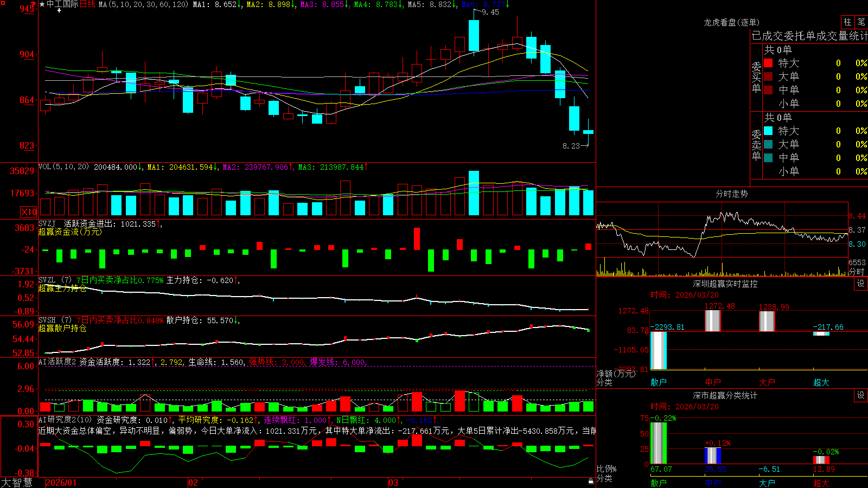Image resolution: width=868 pixels, height=488 pixels.
Task: Click the 小单 row under 委买单
Action: [815, 104]
